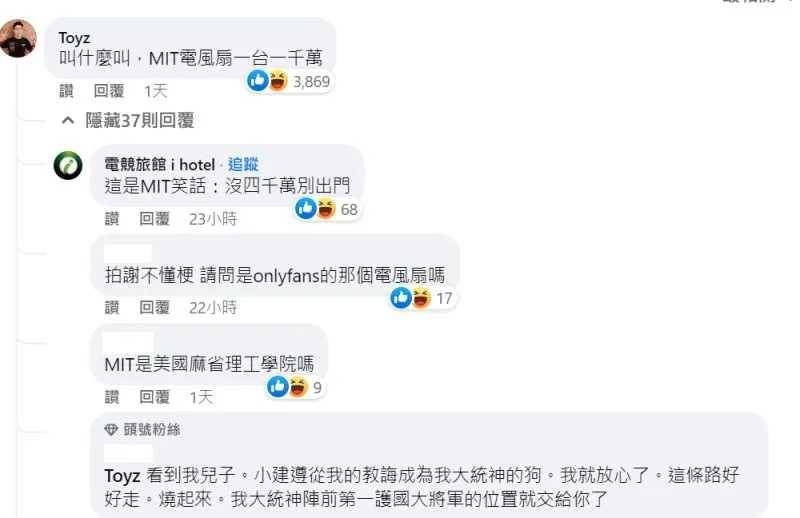
Task: Click Toyz mention in top fan reply
Action: coord(122,476)
